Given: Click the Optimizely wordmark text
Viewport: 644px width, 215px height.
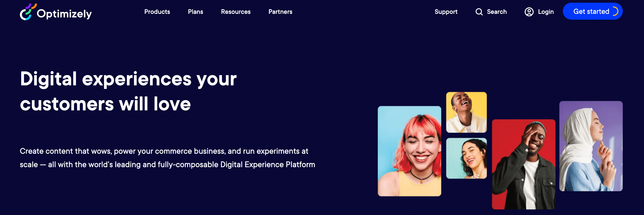Looking at the screenshot, I should [x=64, y=14].
